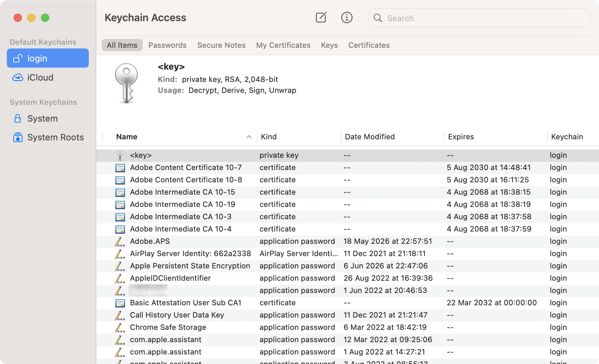Click the date 18 May 2026 at 22:57:51
This screenshot has width=599, height=364.
click(x=388, y=241)
